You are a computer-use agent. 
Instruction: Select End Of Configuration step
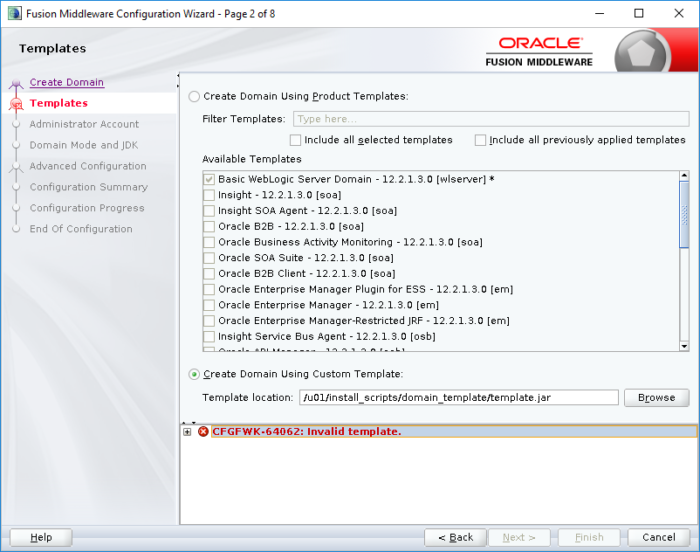[x=81, y=229]
